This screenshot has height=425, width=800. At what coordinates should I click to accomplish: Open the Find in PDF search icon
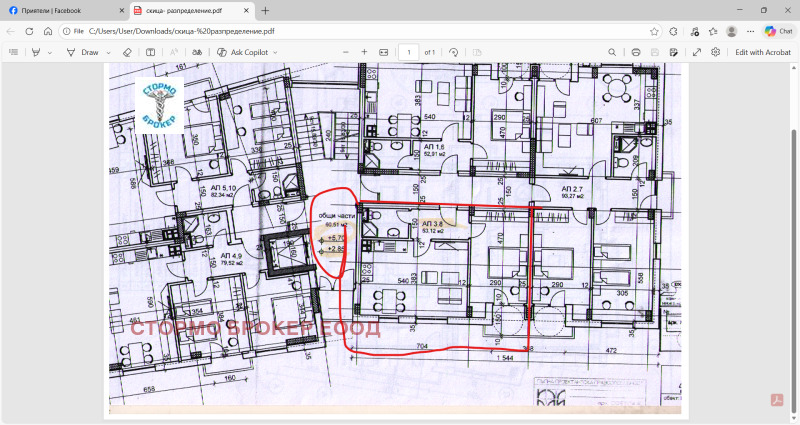coord(612,52)
